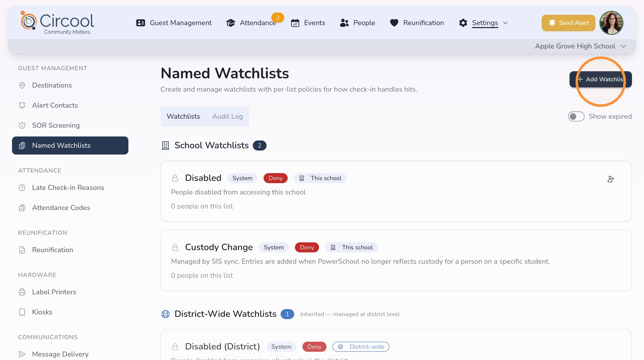Image resolution: width=644 pixels, height=360 pixels.
Task: Click the lock icon beside Disabled (District)
Action: click(175, 347)
